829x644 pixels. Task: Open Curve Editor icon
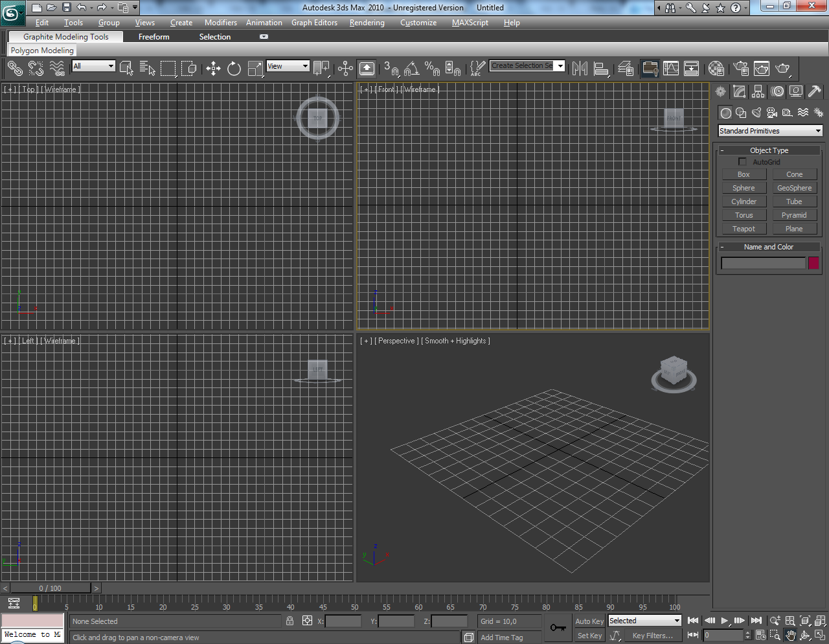coord(671,68)
